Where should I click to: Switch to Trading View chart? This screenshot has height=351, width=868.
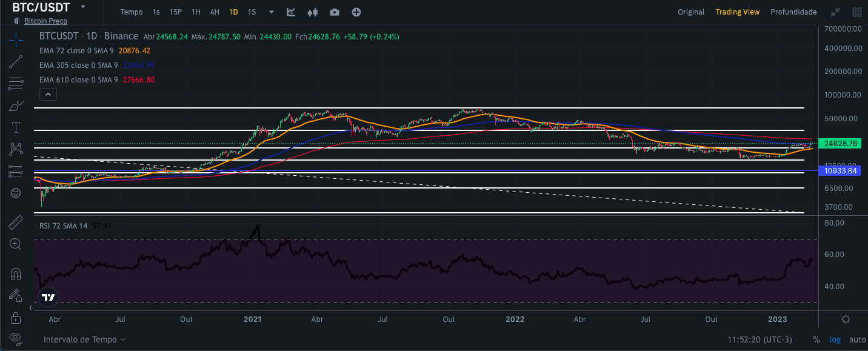(738, 12)
